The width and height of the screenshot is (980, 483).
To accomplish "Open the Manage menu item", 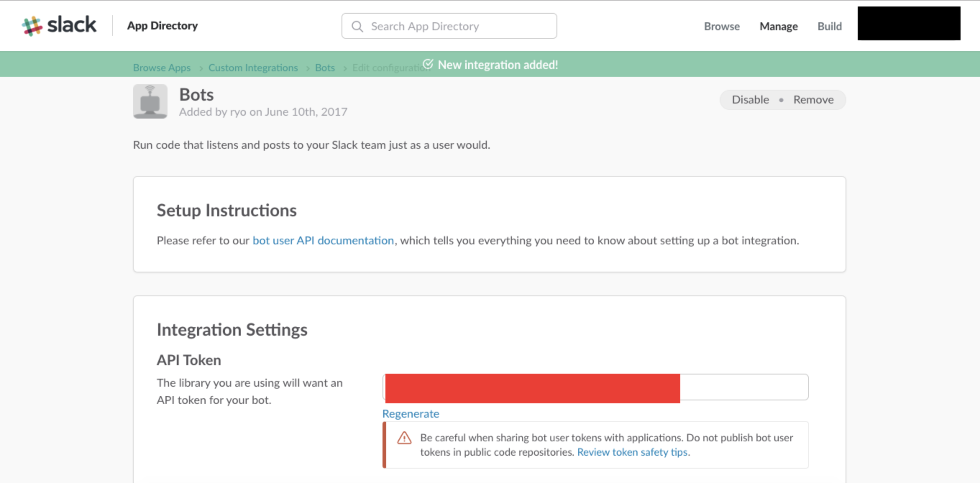I will click(x=778, y=26).
